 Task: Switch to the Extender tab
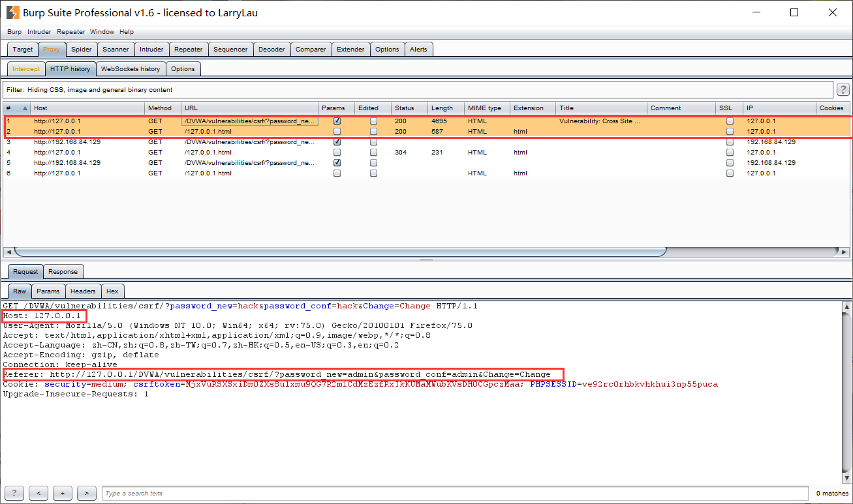coord(350,50)
